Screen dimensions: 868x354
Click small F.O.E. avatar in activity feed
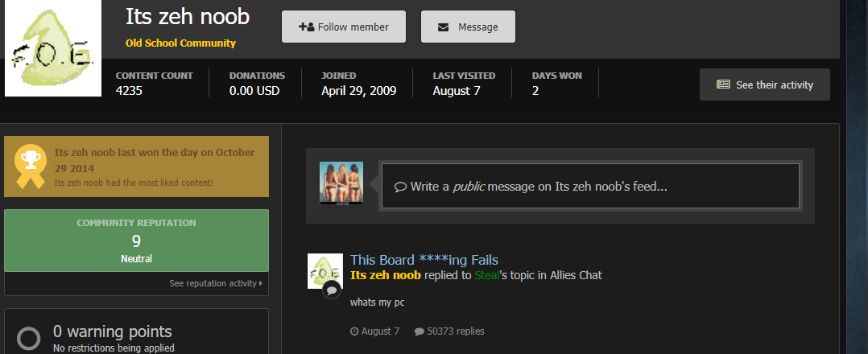(325, 271)
